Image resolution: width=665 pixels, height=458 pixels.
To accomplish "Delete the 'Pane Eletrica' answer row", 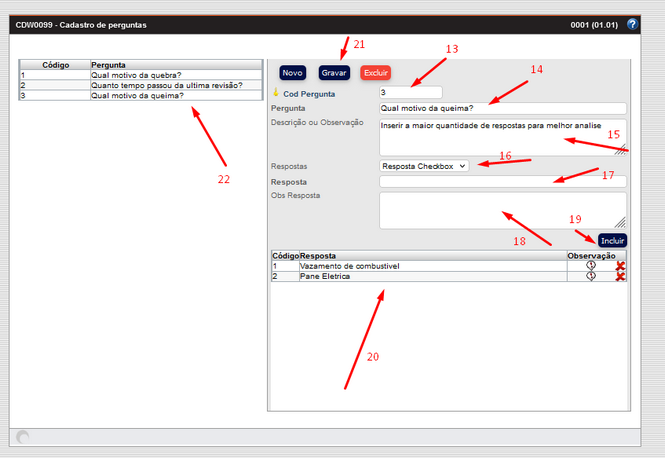I will (620, 276).
